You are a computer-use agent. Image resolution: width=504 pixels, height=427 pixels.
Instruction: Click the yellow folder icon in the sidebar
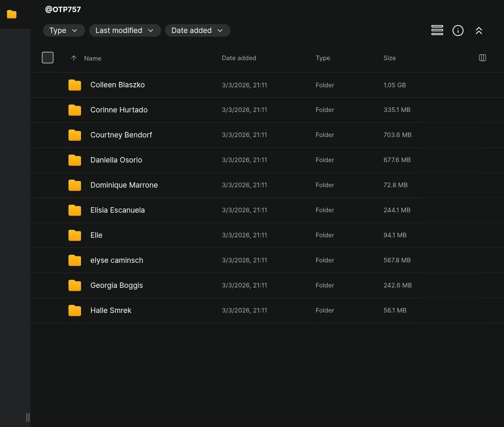12,14
